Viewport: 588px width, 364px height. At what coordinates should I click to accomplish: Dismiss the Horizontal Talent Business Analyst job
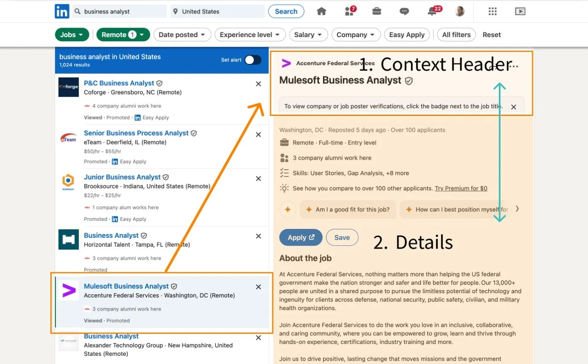point(258,236)
